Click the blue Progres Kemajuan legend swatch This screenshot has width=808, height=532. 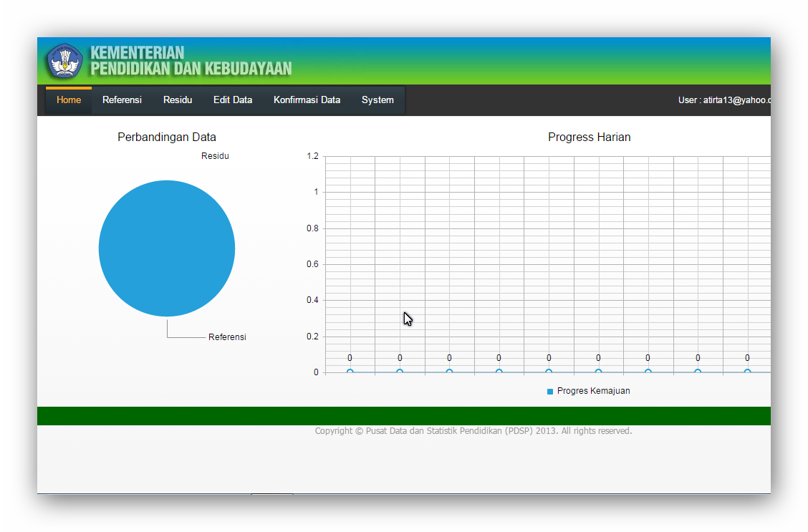[x=550, y=392]
